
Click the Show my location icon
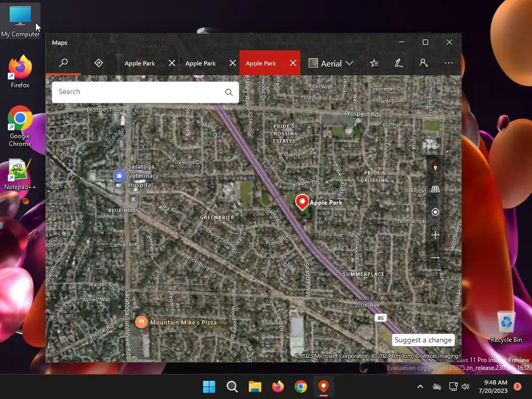pyautogui.click(x=435, y=212)
